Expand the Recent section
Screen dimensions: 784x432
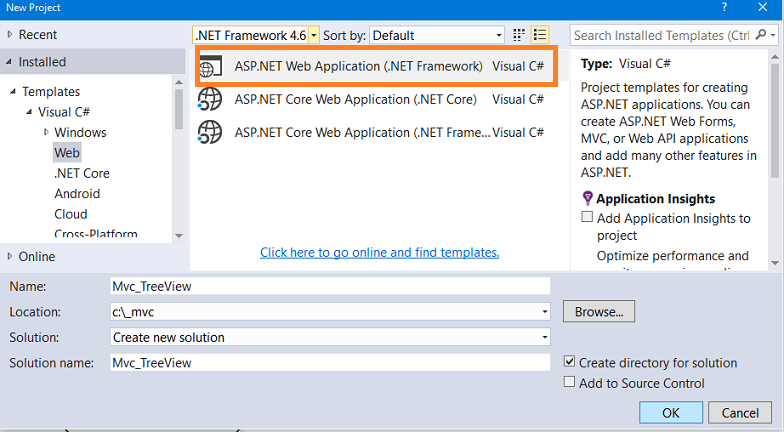(10, 34)
